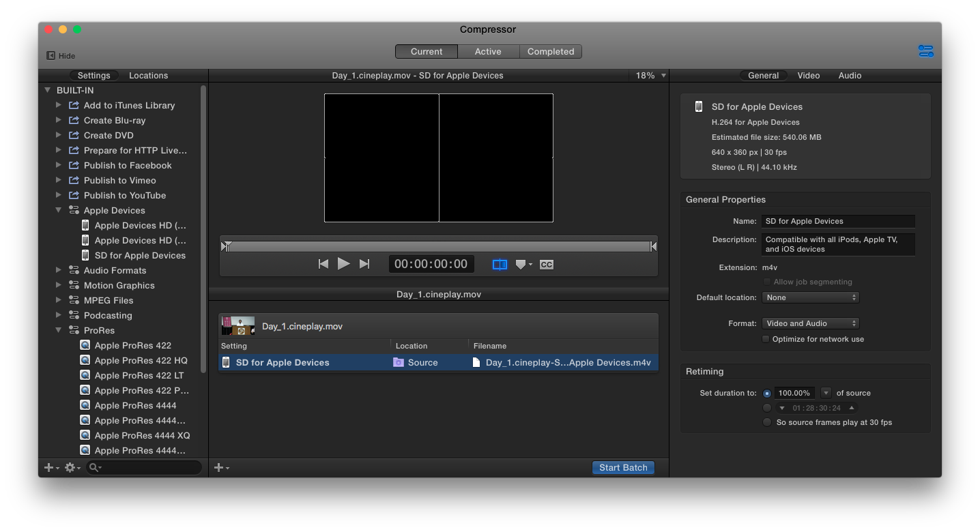Image resolution: width=980 pixels, height=532 pixels.
Task: Switch to the Completed tab
Action: [551, 51]
